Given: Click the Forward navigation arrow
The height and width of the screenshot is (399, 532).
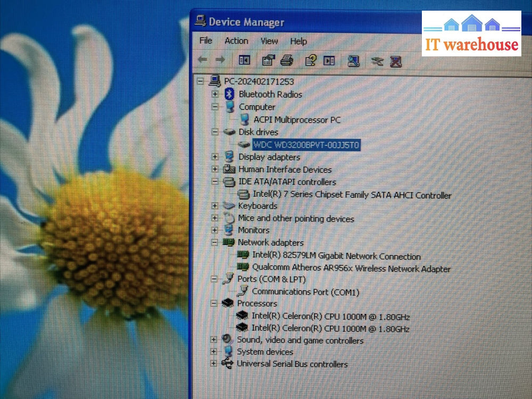Looking at the screenshot, I should [x=221, y=60].
